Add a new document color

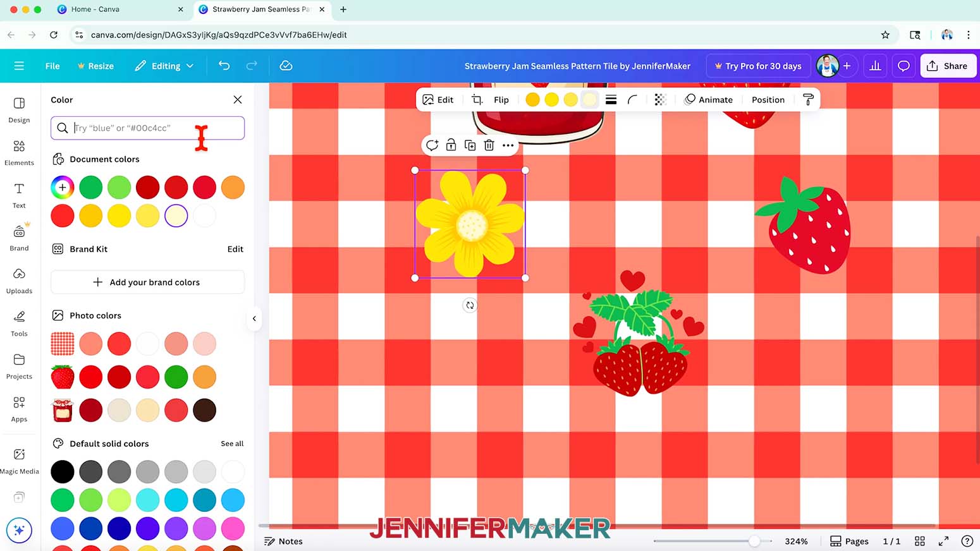click(63, 188)
